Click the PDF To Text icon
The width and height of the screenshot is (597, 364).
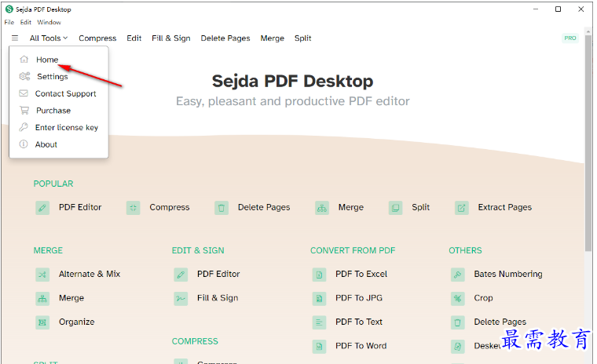319,322
